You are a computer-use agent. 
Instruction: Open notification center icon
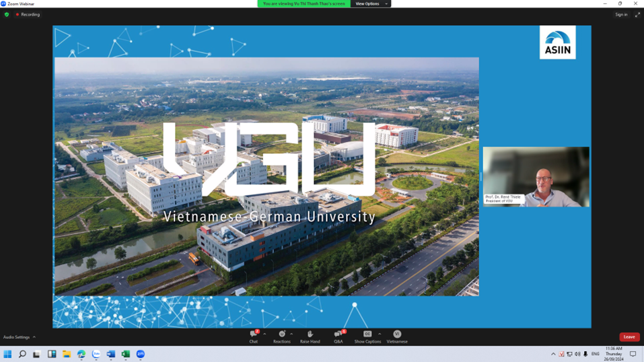(633, 354)
